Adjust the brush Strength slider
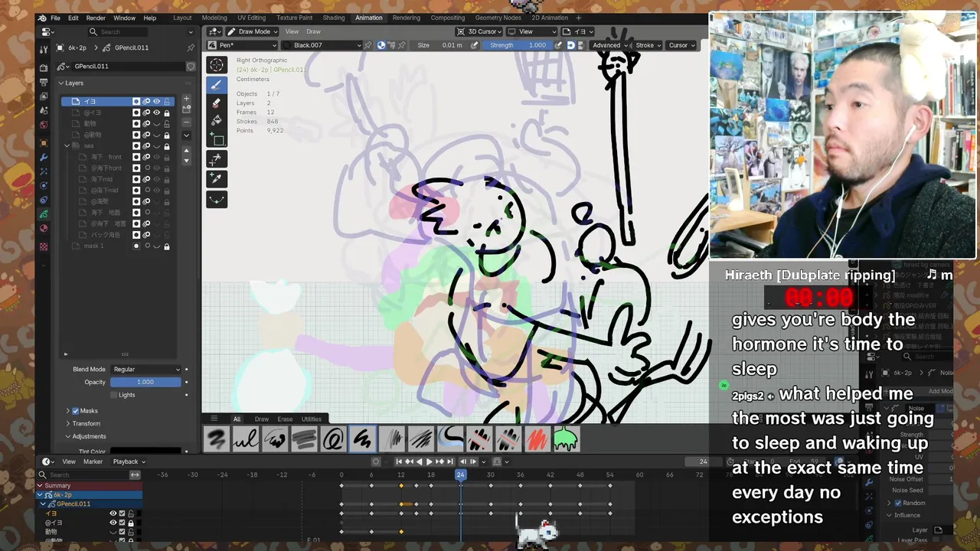980x551 pixels. pos(518,45)
